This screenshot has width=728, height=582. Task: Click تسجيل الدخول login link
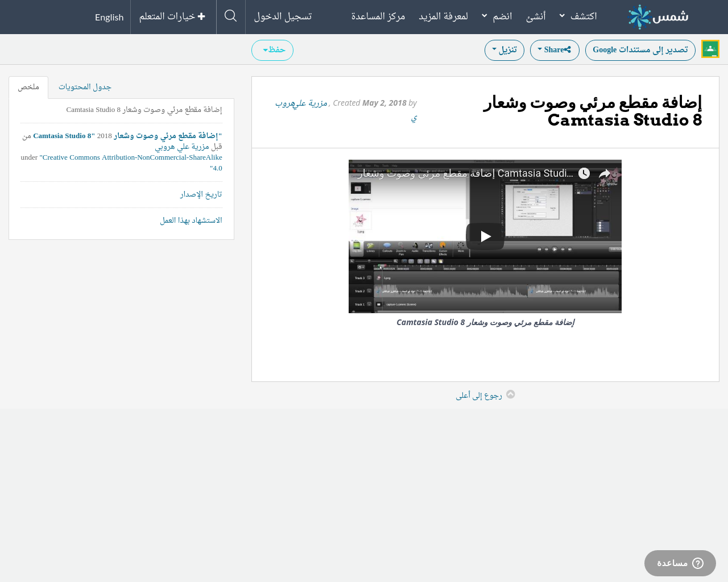coord(283,16)
